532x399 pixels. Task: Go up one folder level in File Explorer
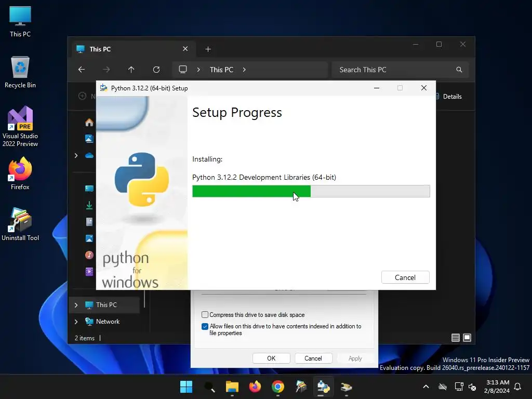[x=131, y=70]
